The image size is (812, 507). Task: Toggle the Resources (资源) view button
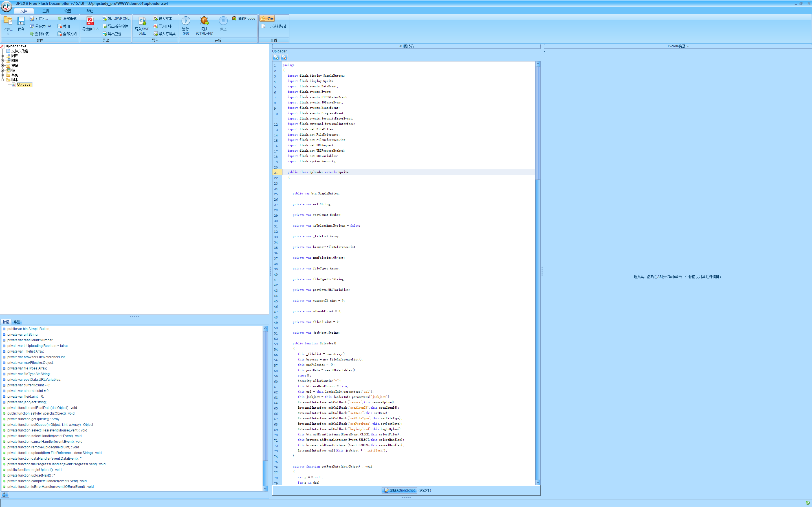[267, 18]
